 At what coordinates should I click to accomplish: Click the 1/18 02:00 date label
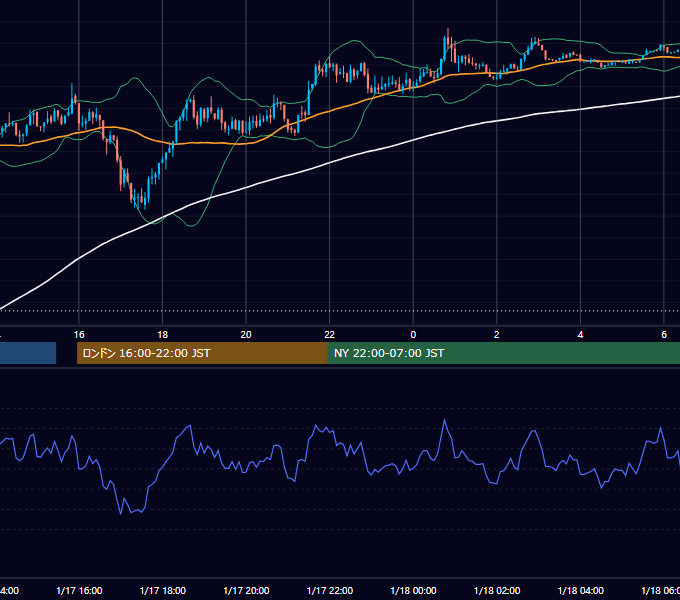(x=497, y=591)
